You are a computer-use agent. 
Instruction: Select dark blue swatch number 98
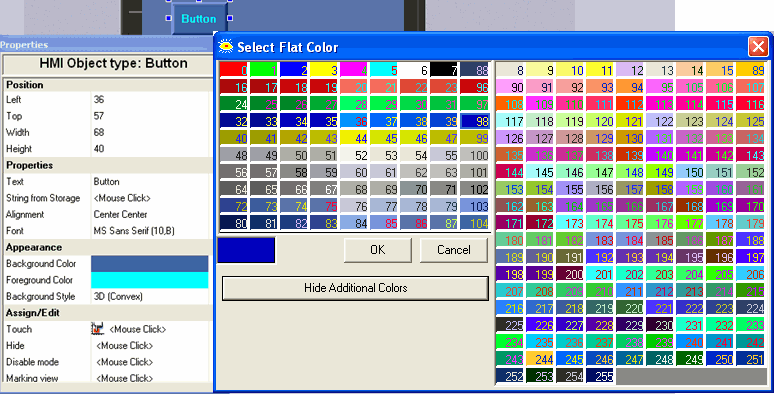(475, 121)
